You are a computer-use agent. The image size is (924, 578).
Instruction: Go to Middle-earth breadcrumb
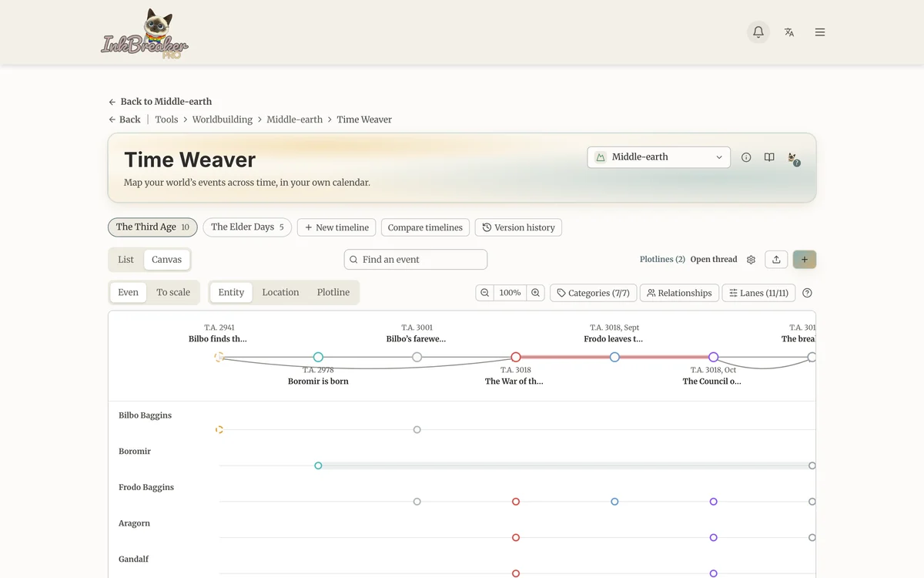click(295, 119)
